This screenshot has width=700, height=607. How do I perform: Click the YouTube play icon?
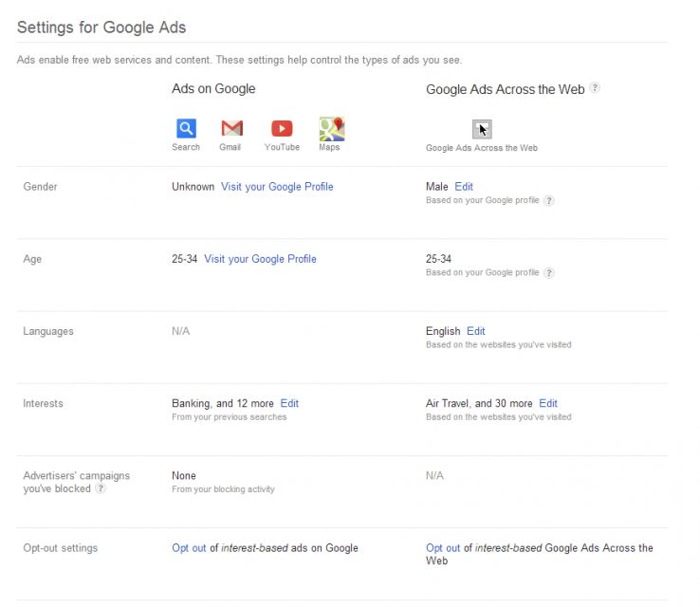point(282,128)
